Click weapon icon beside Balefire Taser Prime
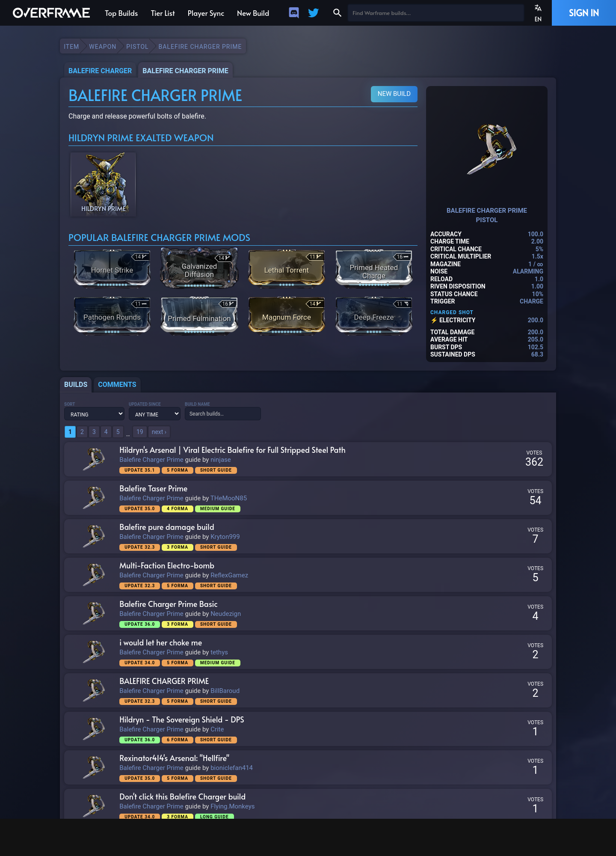This screenshot has height=856, width=616. [x=94, y=498]
